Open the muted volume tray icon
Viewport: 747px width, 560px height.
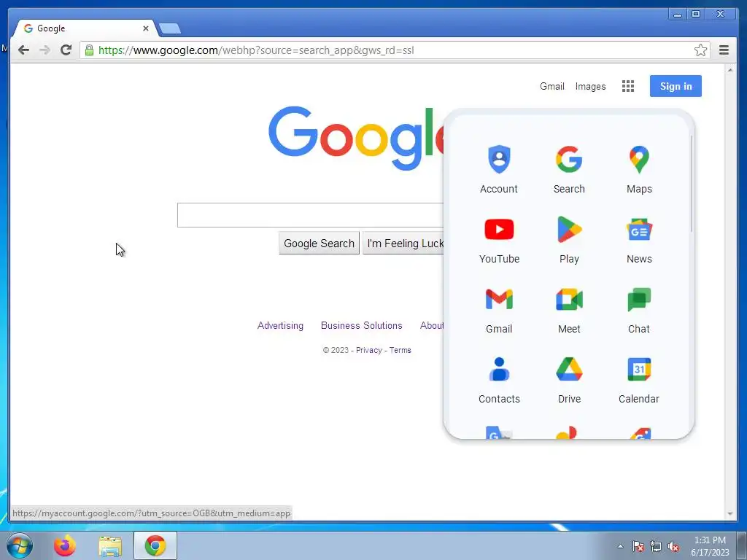673,546
